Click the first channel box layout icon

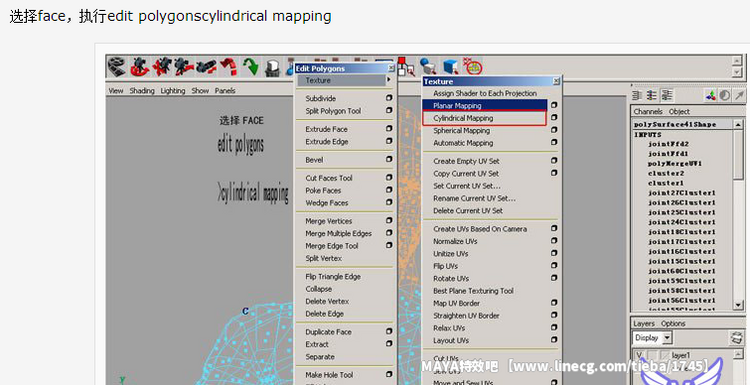(637, 95)
